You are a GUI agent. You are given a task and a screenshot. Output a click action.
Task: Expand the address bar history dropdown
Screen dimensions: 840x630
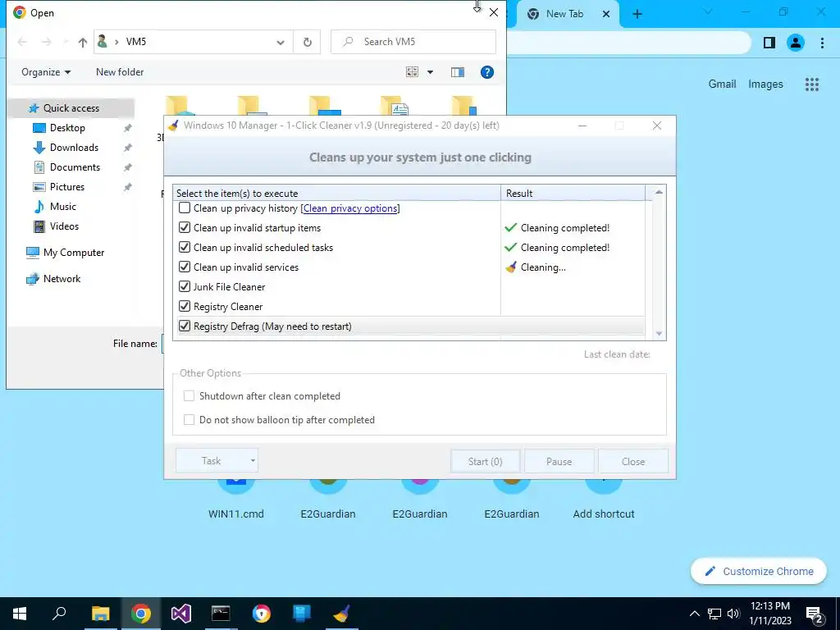pos(281,43)
